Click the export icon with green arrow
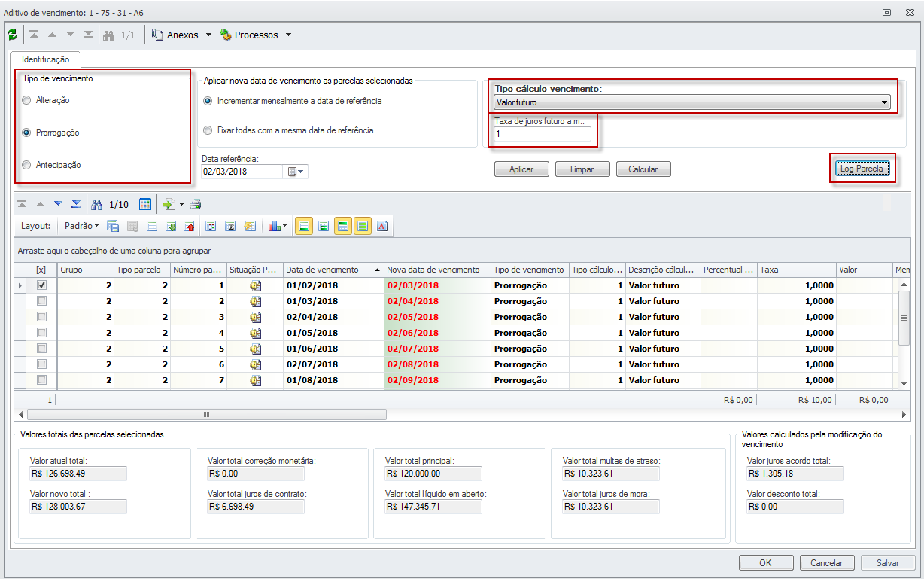924x579 pixels. pos(169,204)
